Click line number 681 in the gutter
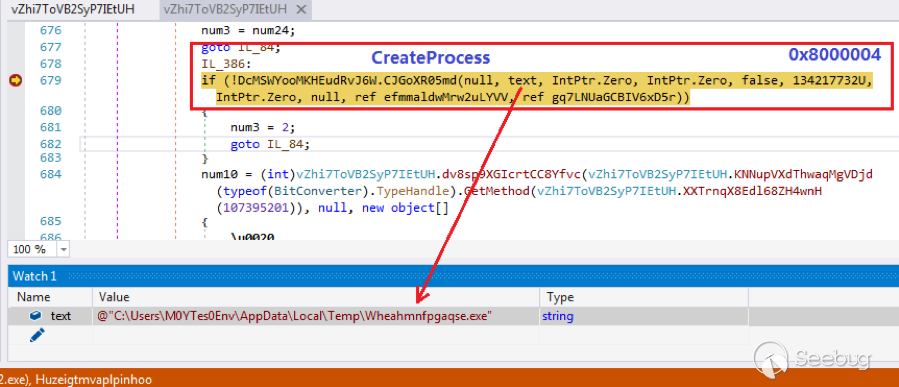The height and width of the screenshot is (387, 899). point(50,127)
